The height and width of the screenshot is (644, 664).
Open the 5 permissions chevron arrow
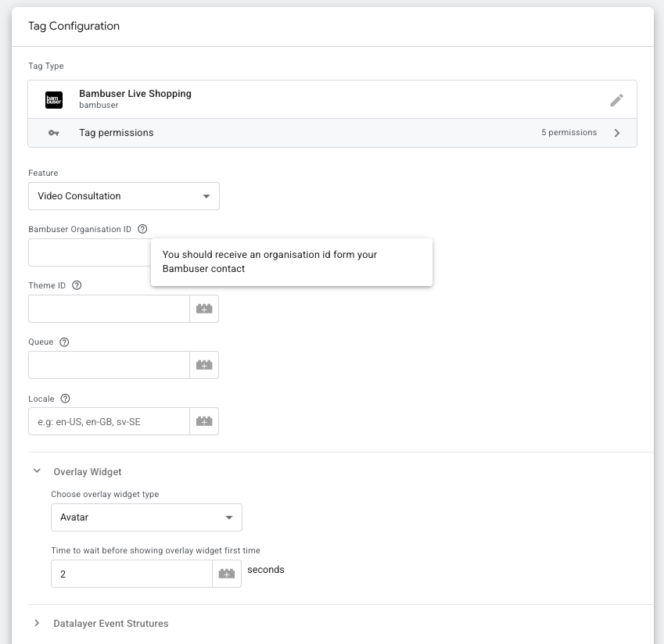(x=617, y=133)
